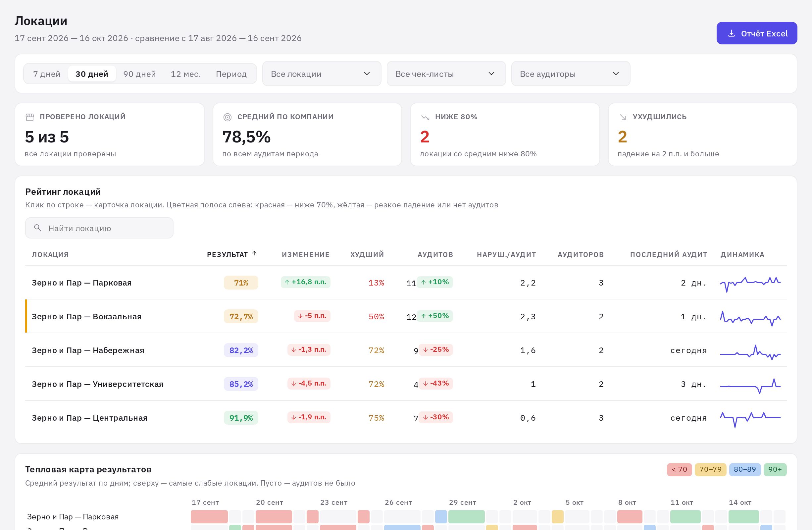Click the trend-down icon on Ниже 80% card
This screenshot has height=530, width=812.
click(x=425, y=117)
